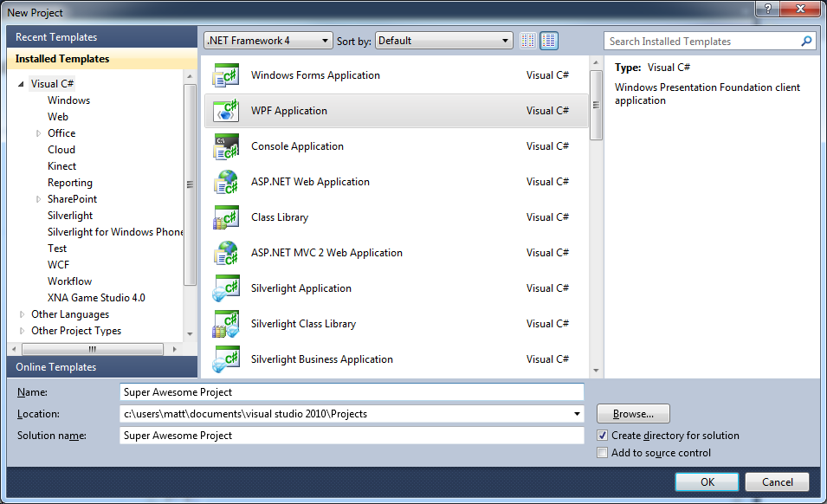Click the category tree horizontal scrollbar thumb
The width and height of the screenshot is (827, 504).
pyautogui.click(x=93, y=349)
